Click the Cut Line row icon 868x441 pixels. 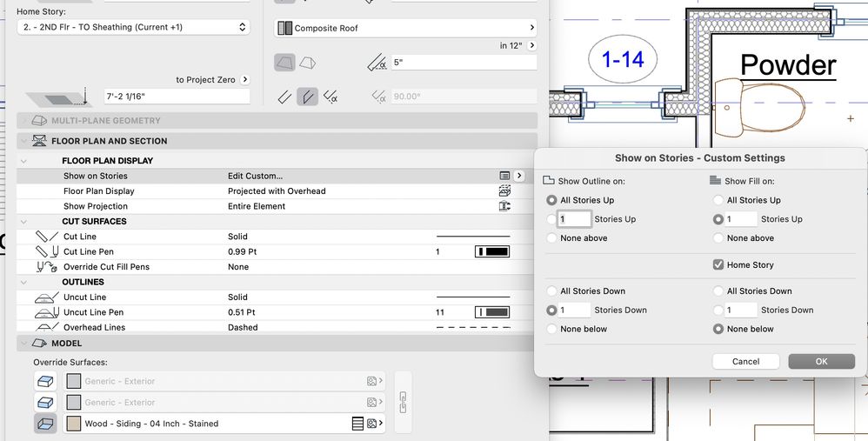[x=46, y=237]
